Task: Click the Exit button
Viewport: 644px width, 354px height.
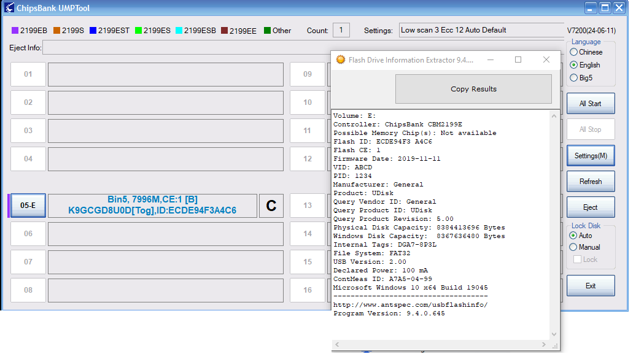Action: (591, 286)
